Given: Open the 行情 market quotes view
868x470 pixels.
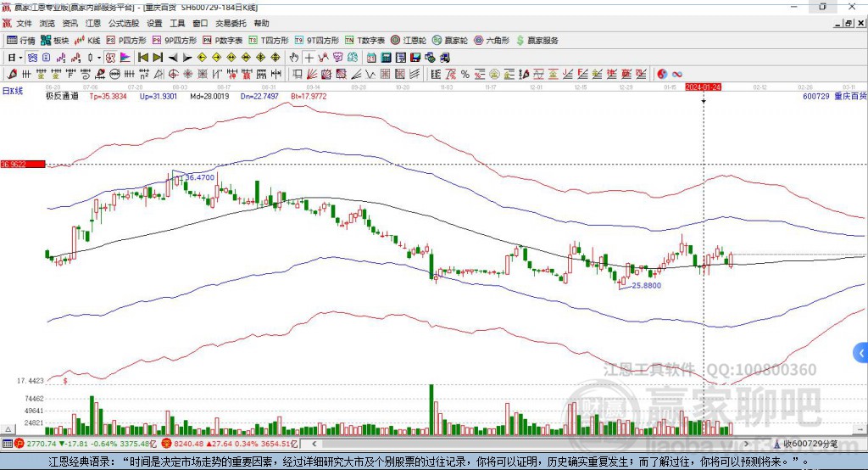Looking at the screenshot, I should click(x=20, y=41).
